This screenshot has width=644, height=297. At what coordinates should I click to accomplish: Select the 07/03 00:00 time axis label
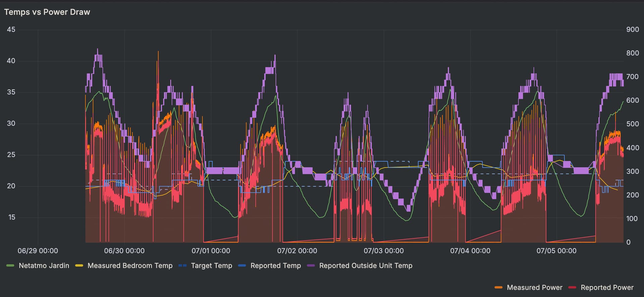point(384,251)
